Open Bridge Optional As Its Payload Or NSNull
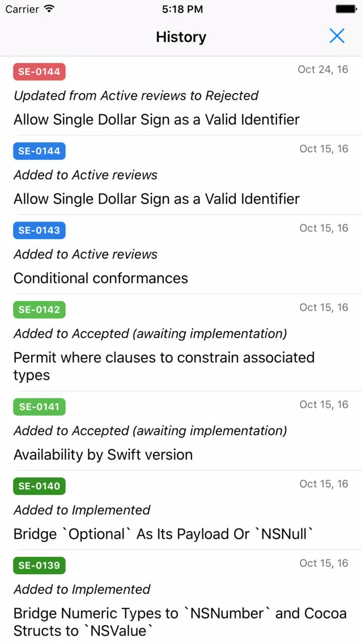Screen dimensions: 362x644 coord(164,534)
